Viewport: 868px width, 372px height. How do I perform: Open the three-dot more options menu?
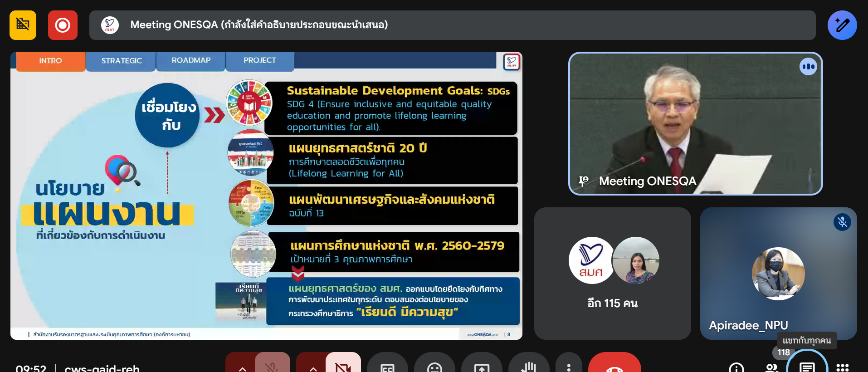pyautogui.click(x=569, y=366)
